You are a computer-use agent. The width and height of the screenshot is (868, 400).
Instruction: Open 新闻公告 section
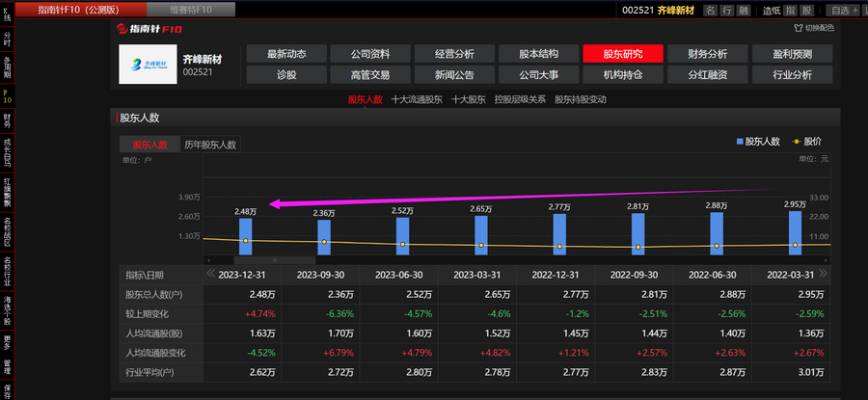coord(454,74)
